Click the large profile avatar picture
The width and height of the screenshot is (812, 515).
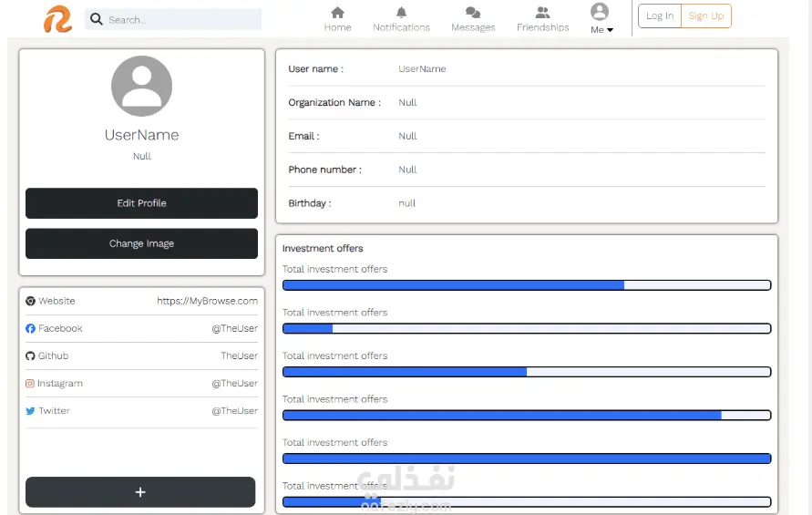pyautogui.click(x=141, y=86)
